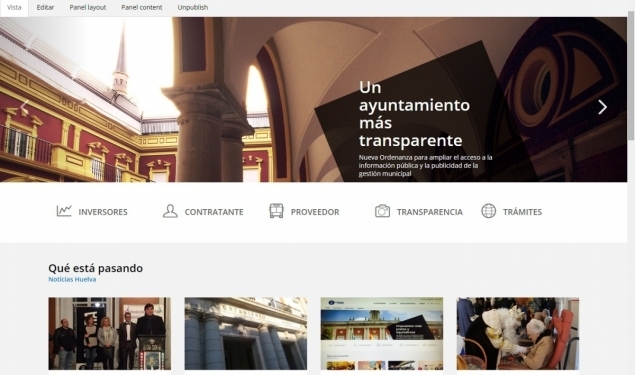This screenshot has width=635, height=375.
Task: Select the Panel content tab
Action: click(142, 8)
